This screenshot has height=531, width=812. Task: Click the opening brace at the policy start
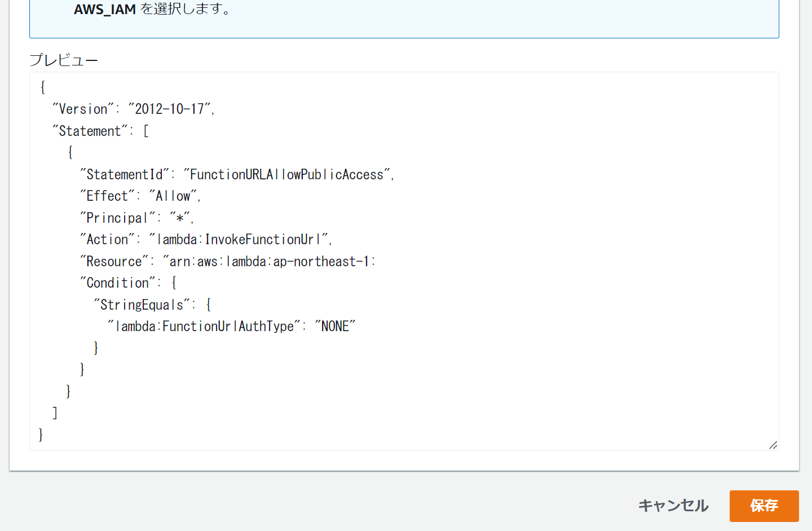[40, 86]
